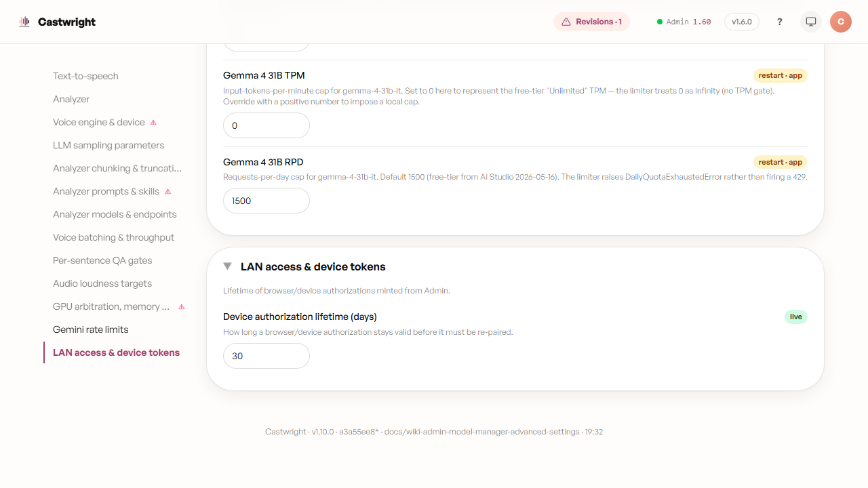
Task: Click restart · app badge for Gemma 4 31B RPD
Action: coord(781,162)
